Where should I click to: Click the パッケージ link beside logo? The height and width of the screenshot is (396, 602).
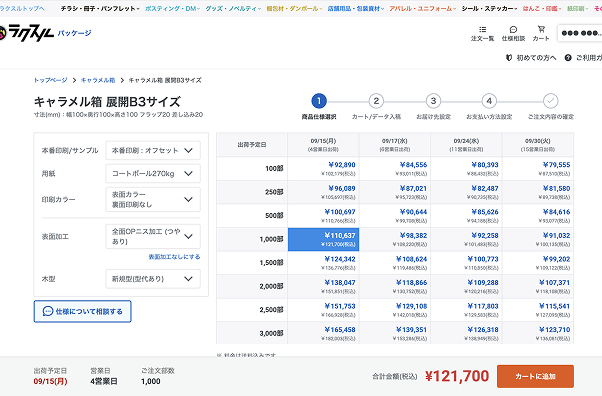(74, 33)
